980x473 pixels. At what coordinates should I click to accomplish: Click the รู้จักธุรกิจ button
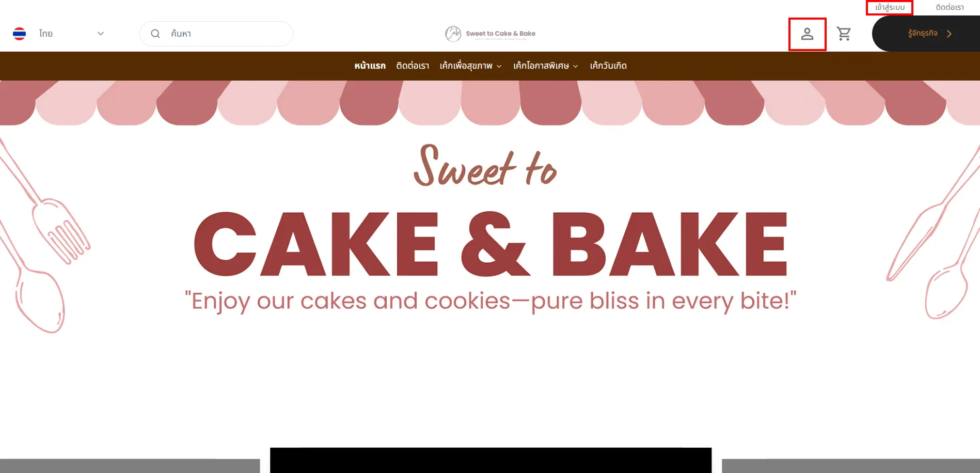[926, 34]
